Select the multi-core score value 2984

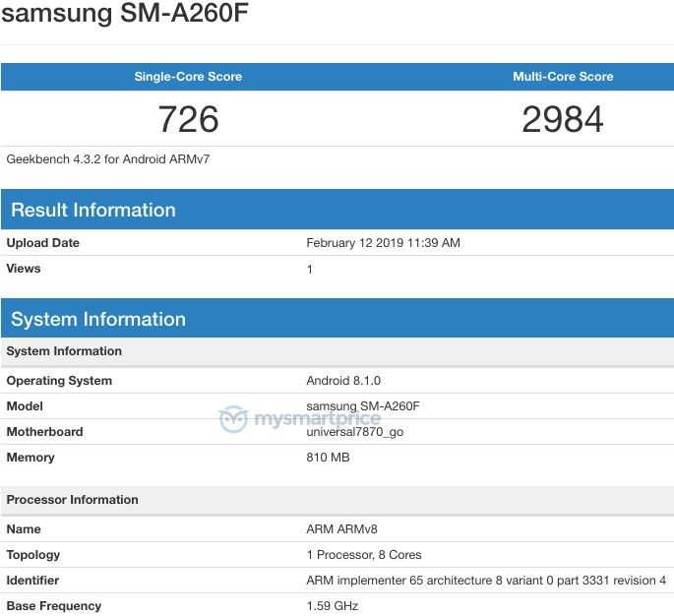pos(562,119)
